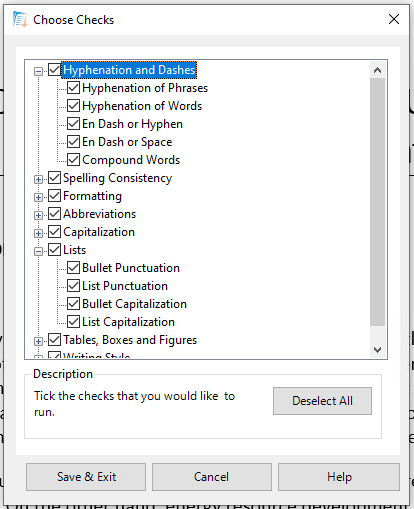Untick the Abbreviations checkbox

pyautogui.click(x=54, y=214)
